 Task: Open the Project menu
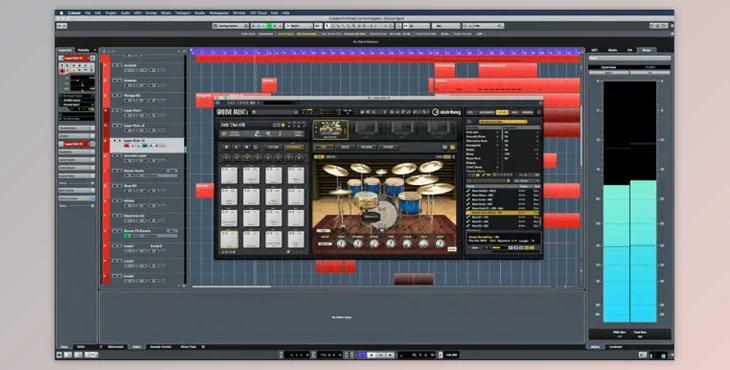point(111,13)
